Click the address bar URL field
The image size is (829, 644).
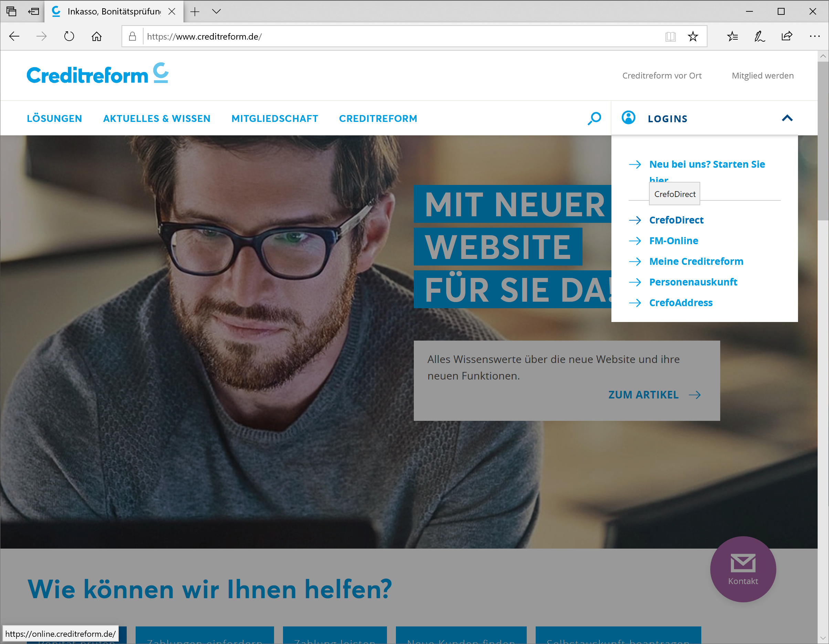tap(402, 37)
